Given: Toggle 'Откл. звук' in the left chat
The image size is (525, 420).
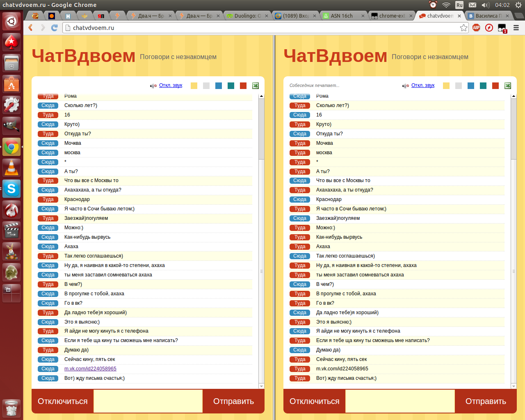Looking at the screenshot, I should (x=171, y=85).
